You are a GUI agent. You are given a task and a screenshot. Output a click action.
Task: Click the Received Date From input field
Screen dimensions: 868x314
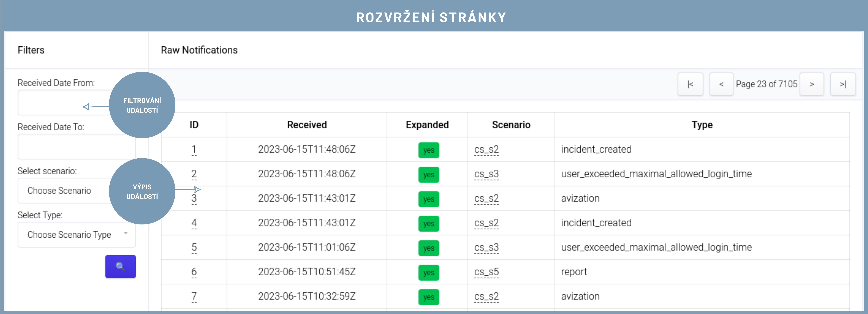pos(61,103)
